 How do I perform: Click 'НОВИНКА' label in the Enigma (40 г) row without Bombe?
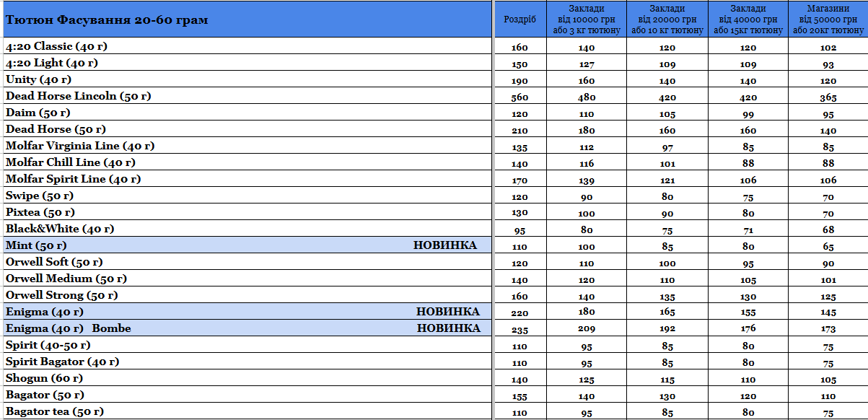click(448, 312)
